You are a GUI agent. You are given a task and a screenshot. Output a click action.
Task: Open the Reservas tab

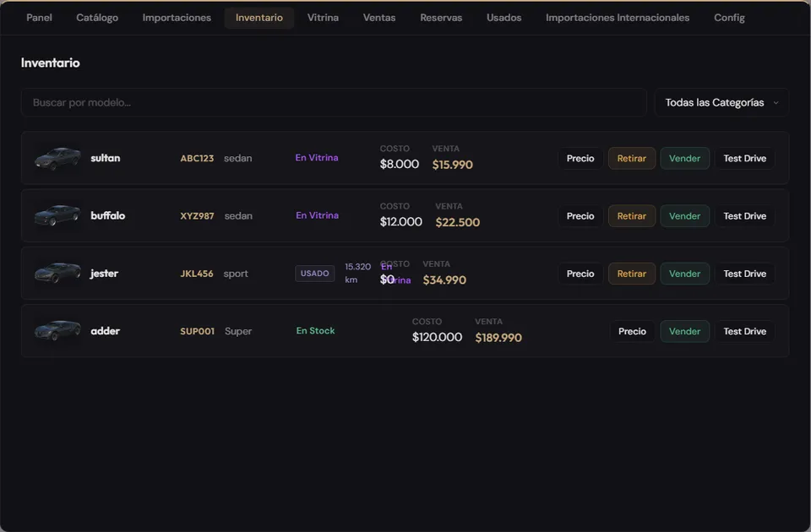tap(441, 18)
